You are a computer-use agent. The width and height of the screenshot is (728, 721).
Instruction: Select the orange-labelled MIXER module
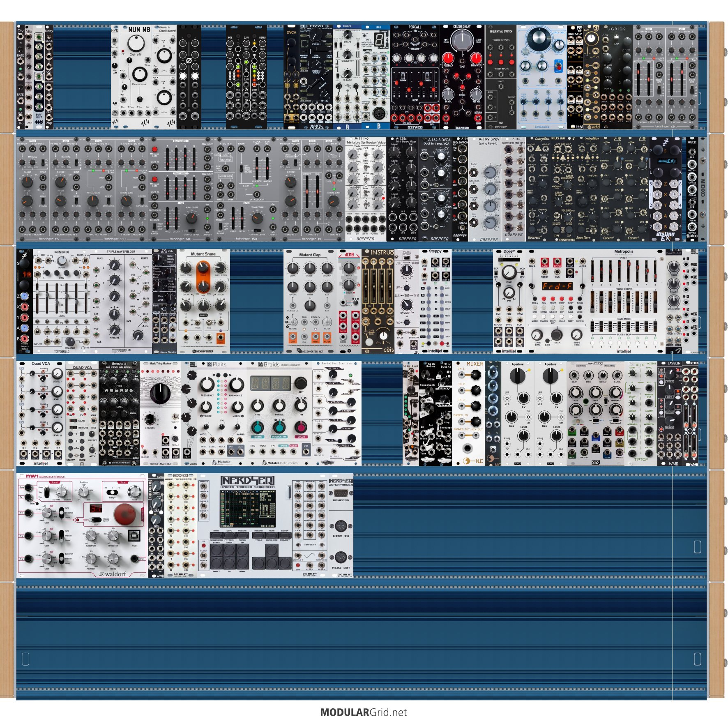[468, 414]
